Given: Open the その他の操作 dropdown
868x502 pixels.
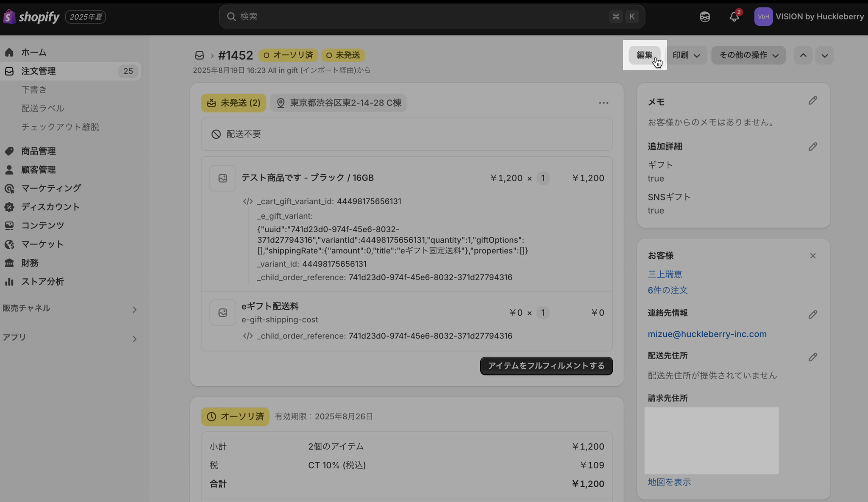Looking at the screenshot, I should (748, 55).
